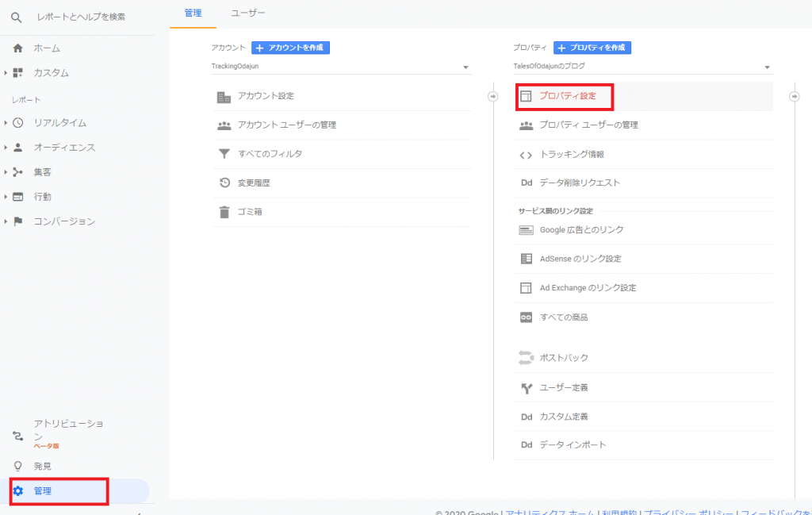
Task: Click the すべてのフィルタ funnel icon
Action: pos(224,154)
